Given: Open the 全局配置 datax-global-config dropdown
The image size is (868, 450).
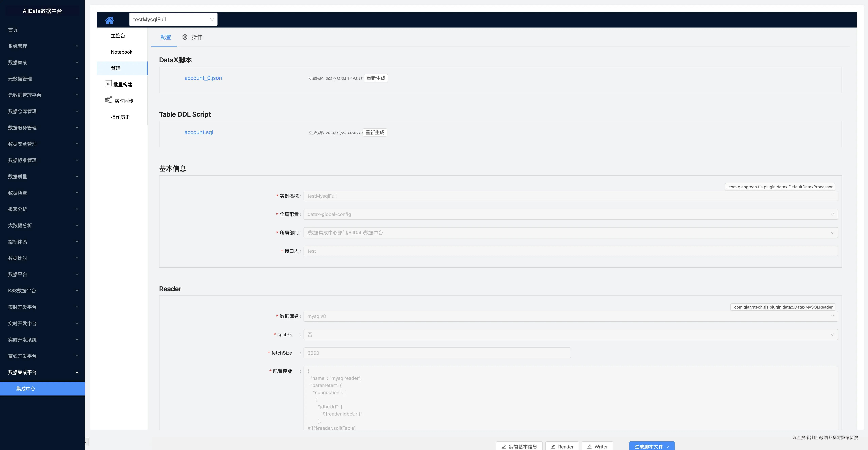Looking at the screenshot, I should [570, 214].
